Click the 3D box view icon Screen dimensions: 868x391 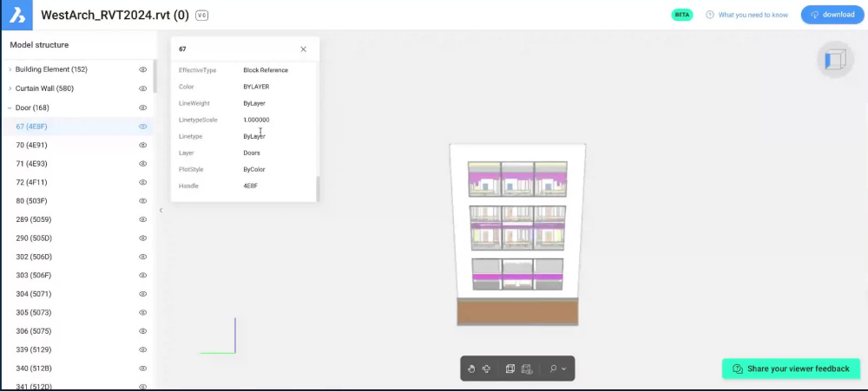pyautogui.click(x=510, y=368)
